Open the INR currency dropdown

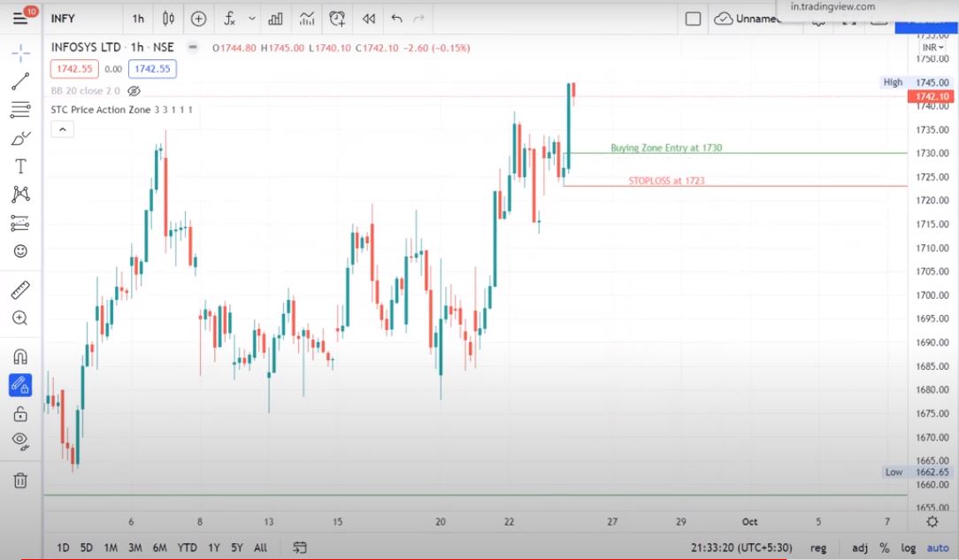pos(932,48)
